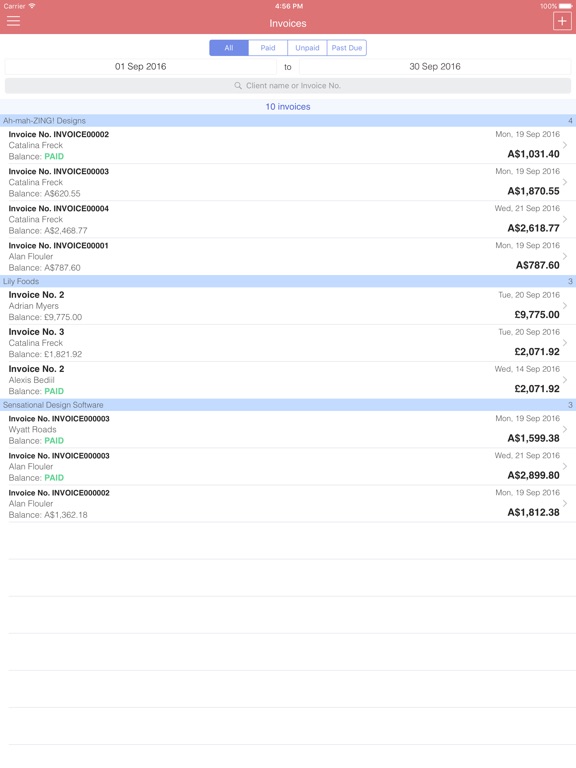Open the end date 30 Sep 2016
The height and width of the screenshot is (768, 576).
tap(435, 67)
